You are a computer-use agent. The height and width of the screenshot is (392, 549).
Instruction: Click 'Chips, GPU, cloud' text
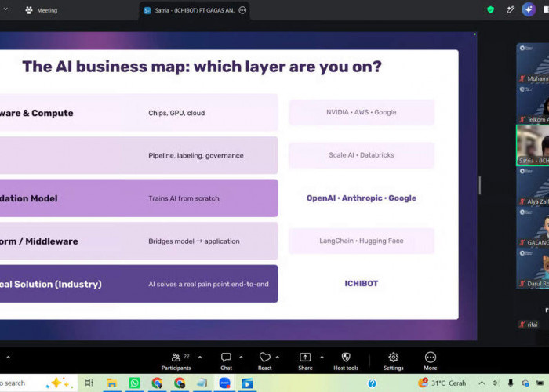pyautogui.click(x=176, y=113)
